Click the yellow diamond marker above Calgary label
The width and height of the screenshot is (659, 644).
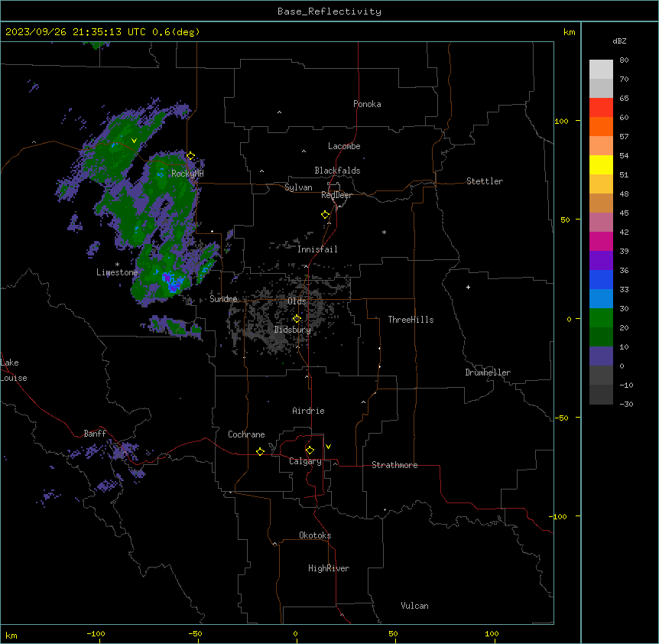[310, 450]
